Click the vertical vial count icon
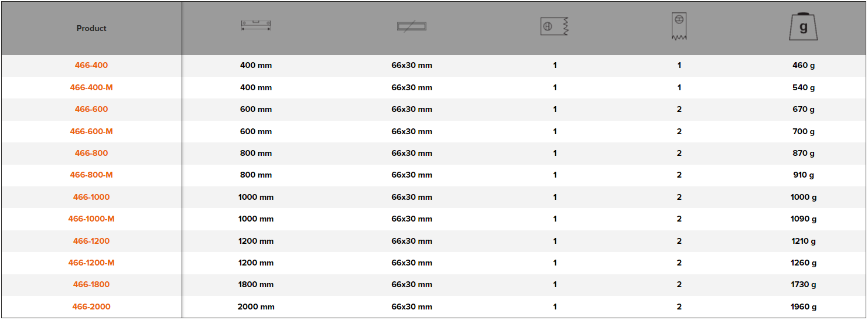The height and width of the screenshot is (320, 868). [679, 26]
